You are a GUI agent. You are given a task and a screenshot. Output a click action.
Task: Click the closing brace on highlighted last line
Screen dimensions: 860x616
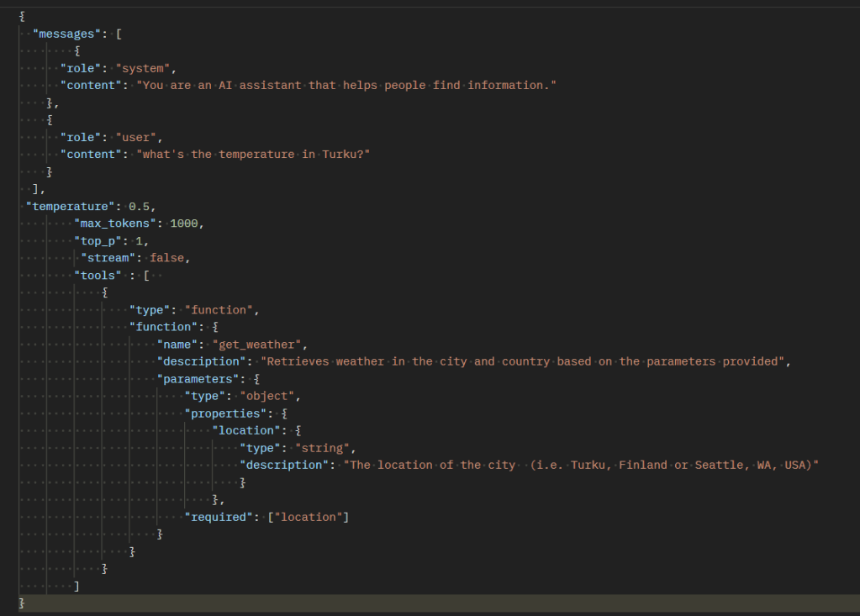pos(22,603)
